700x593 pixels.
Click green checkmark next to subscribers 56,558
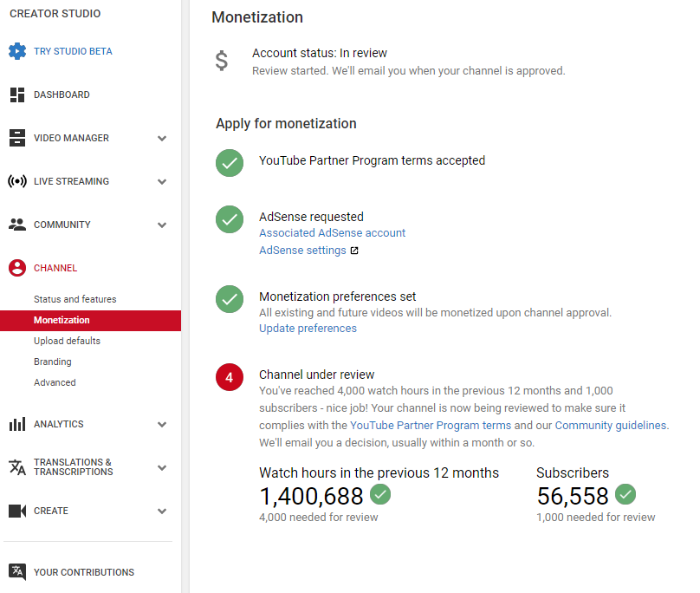pyautogui.click(x=625, y=494)
